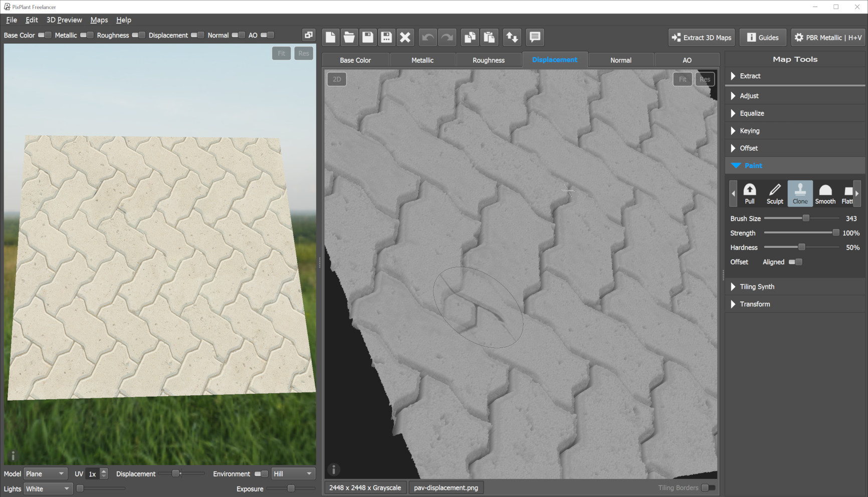Open the Maps menu
The image size is (868, 497).
pyautogui.click(x=99, y=20)
